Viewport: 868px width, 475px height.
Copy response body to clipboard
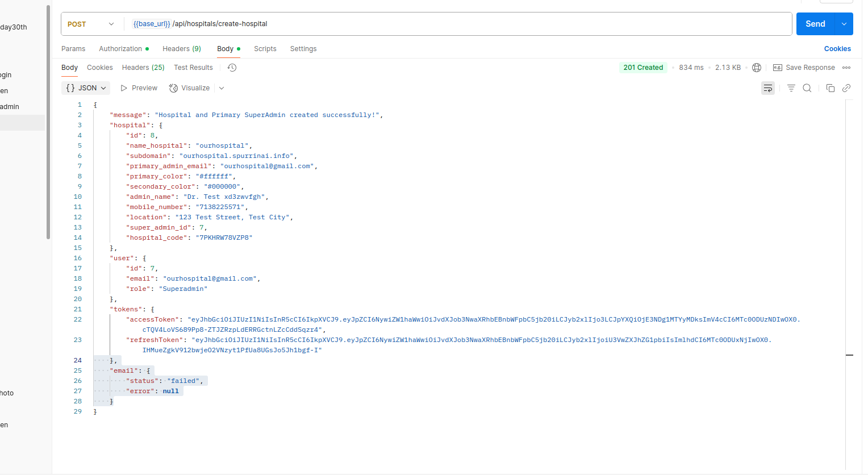coord(831,88)
